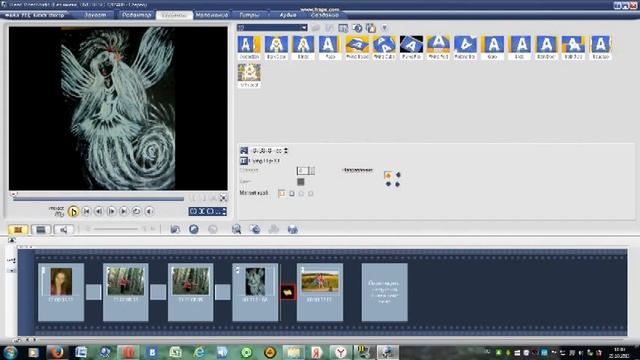
Task: Open the system volume speaker button in preview controls
Action: pos(149,211)
